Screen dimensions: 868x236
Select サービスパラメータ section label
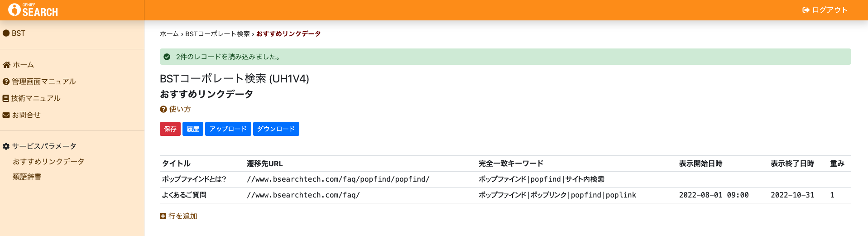44,146
